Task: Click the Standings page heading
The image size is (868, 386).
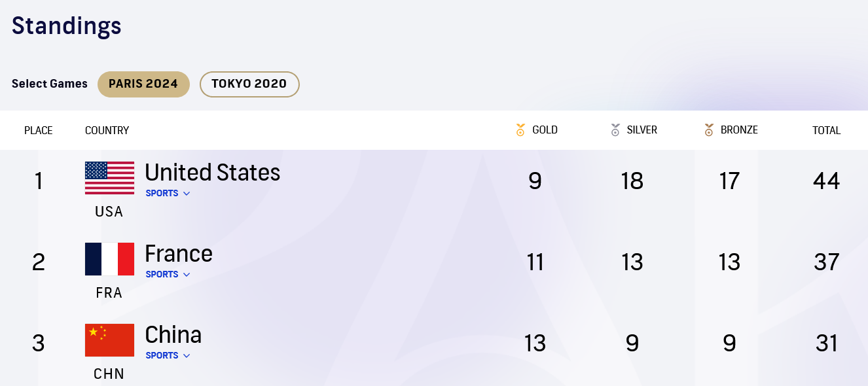Action: click(x=67, y=26)
